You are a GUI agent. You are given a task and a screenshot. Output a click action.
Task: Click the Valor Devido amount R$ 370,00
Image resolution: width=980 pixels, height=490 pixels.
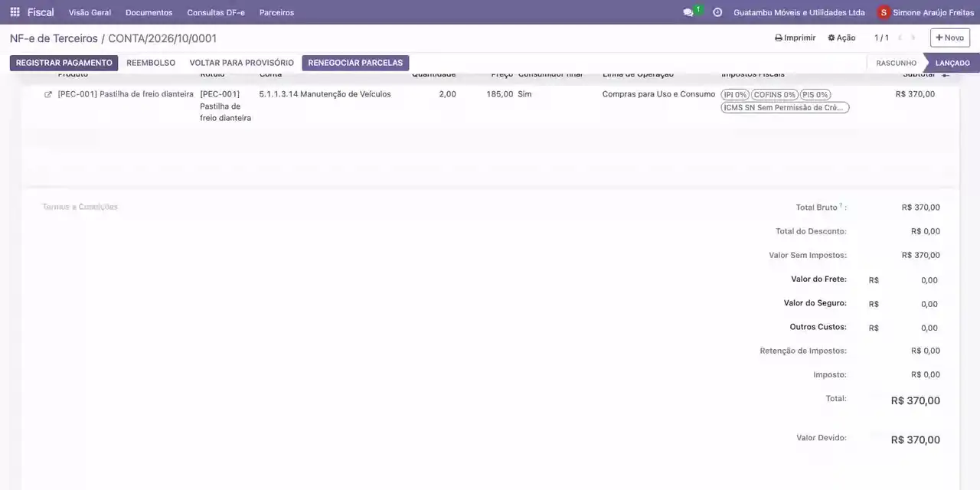(916, 440)
